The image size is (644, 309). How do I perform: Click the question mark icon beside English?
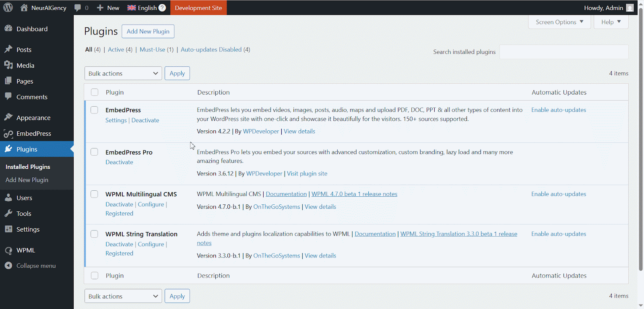click(x=162, y=8)
